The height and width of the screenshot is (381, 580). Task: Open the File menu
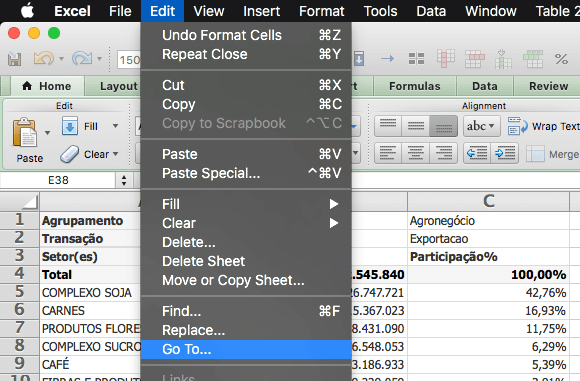click(x=120, y=11)
